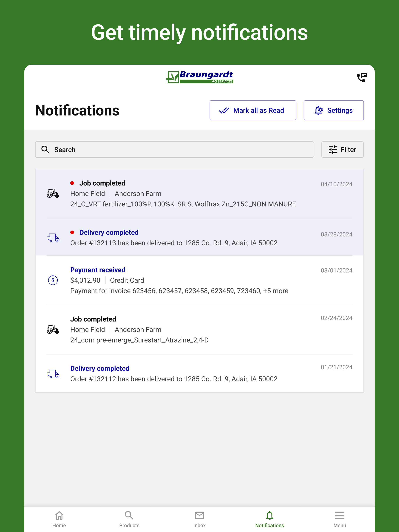
Task: Click the date 03/01/2024
Action: point(336,270)
